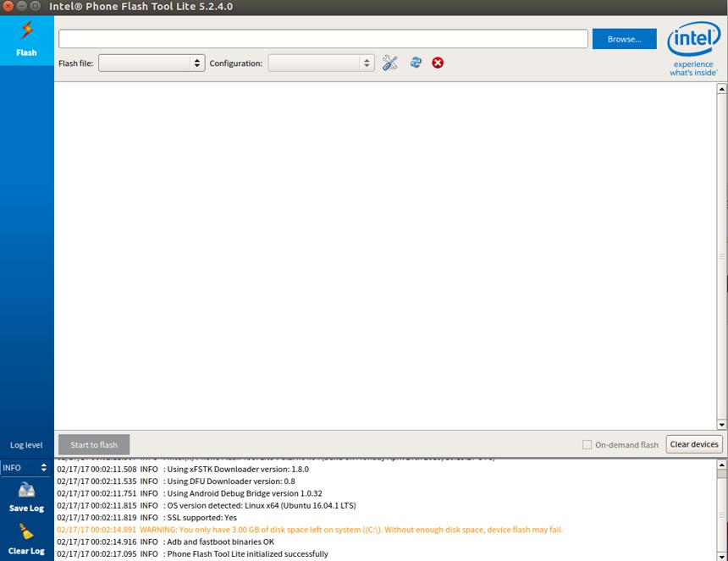Screen dimensions: 728x561
Task: Click the red X cancel icon
Action: [x=438, y=63]
